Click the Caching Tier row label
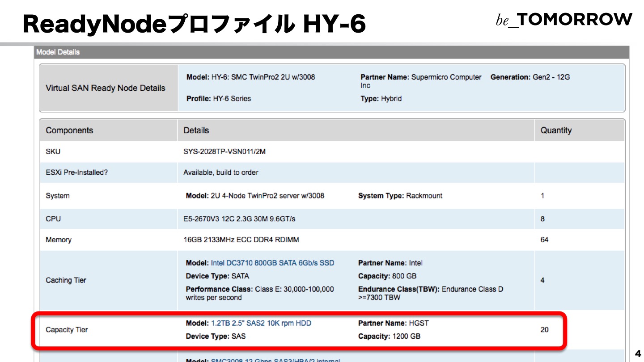The height and width of the screenshot is (362, 644). pyautogui.click(x=66, y=280)
